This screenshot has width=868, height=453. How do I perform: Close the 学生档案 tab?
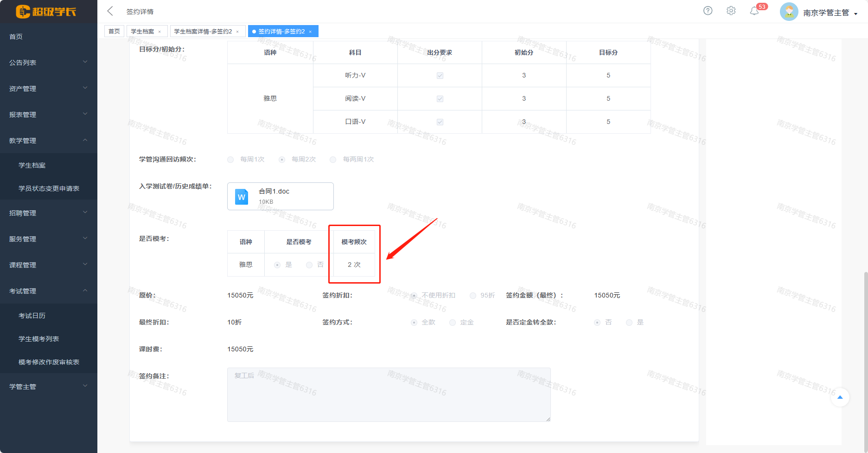(x=160, y=32)
